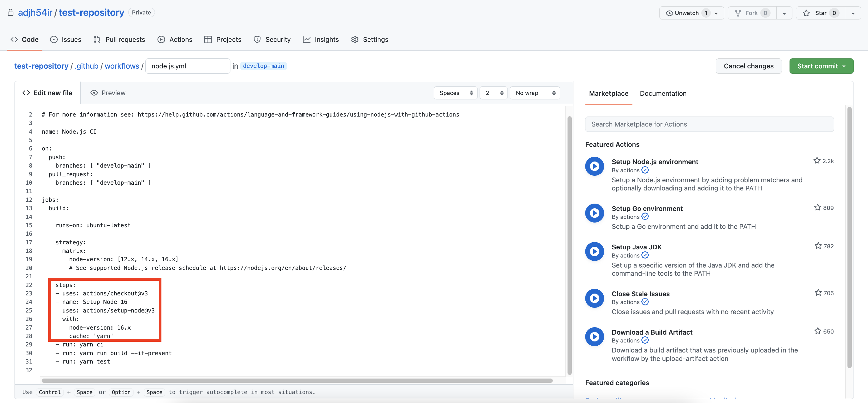Viewport: 868px width, 403px height.
Task: Change indent size dropdown showing 2
Action: [494, 93]
